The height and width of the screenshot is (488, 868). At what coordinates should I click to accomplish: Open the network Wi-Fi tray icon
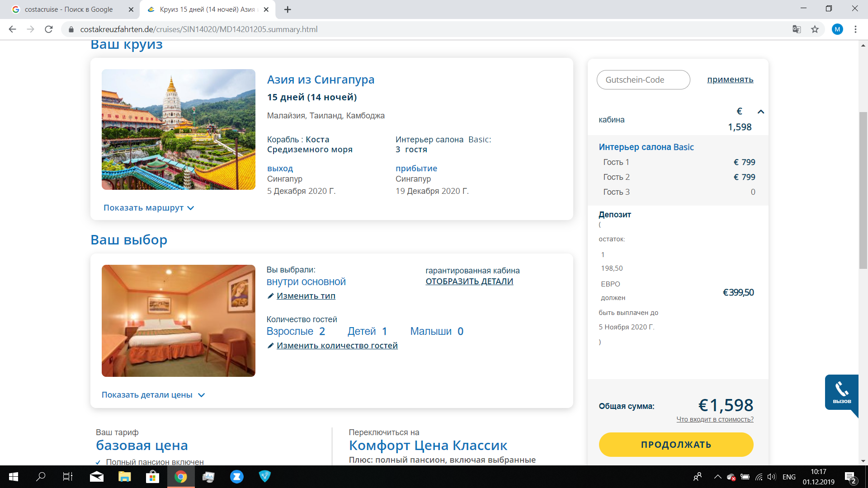(x=759, y=477)
